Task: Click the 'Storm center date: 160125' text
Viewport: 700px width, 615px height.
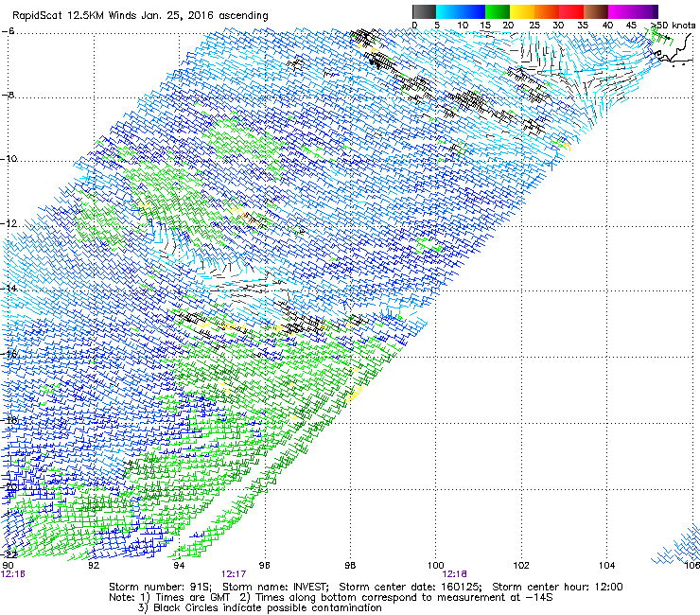Action: [x=410, y=587]
